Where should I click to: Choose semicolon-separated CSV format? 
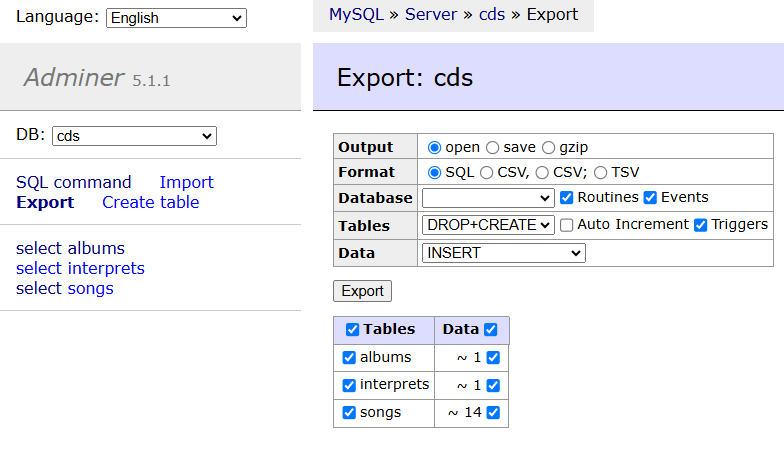click(x=542, y=172)
